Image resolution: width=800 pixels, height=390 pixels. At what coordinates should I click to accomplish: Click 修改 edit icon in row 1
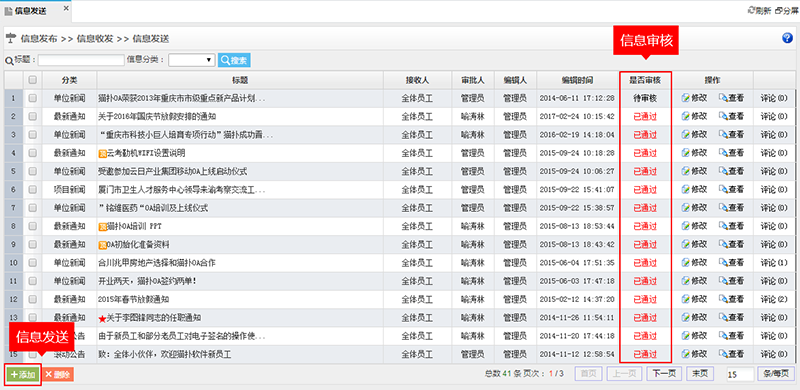pyautogui.click(x=694, y=98)
